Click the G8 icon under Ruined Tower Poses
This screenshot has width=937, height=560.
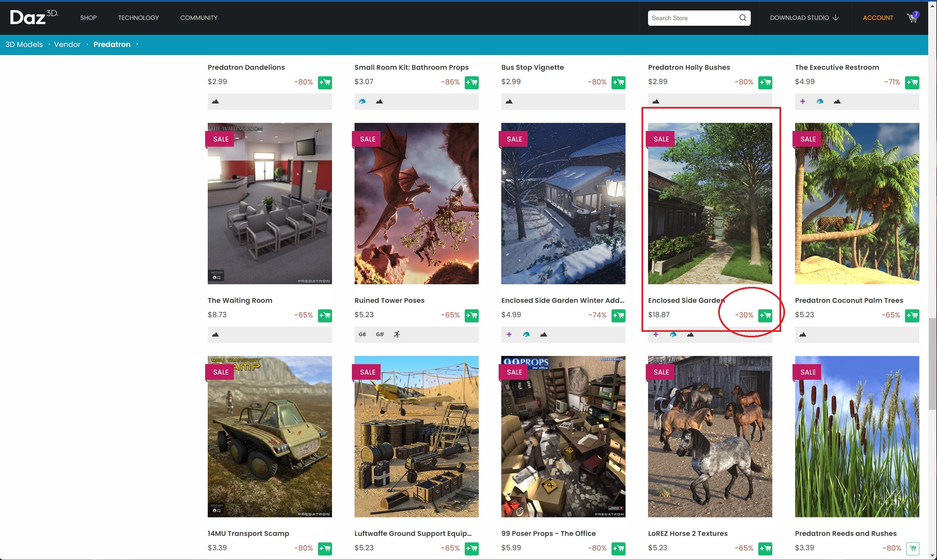click(x=362, y=334)
